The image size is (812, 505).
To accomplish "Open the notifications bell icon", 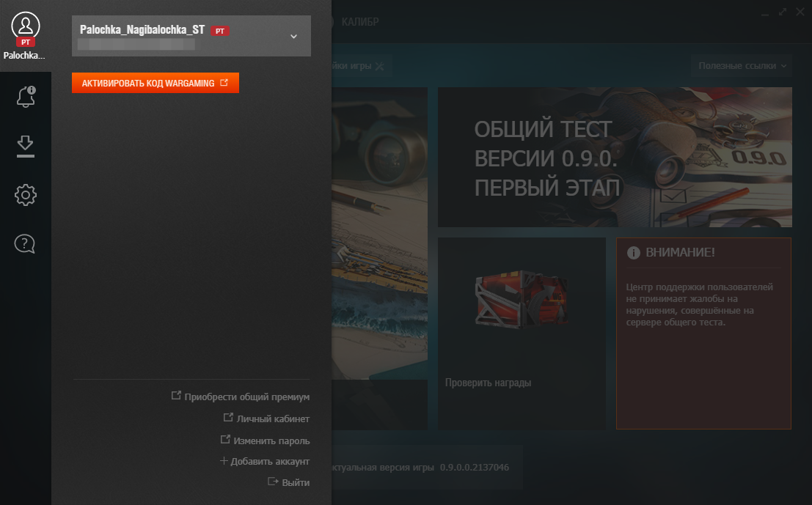I will [26, 97].
